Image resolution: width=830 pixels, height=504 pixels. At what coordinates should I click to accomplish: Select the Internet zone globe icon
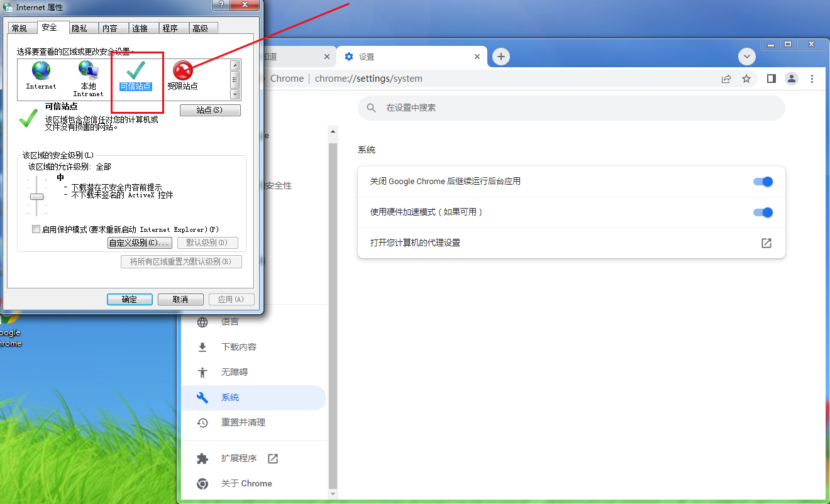41,70
